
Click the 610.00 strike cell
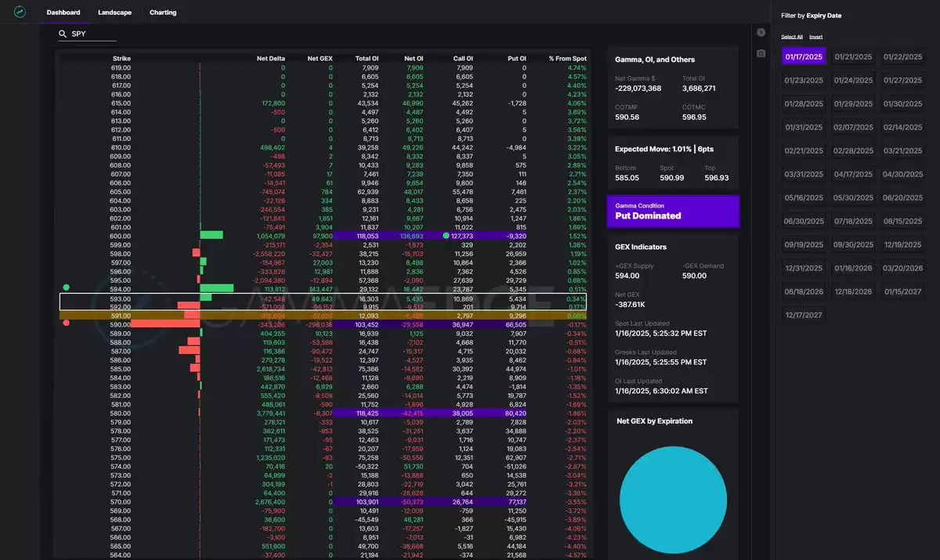pyautogui.click(x=121, y=147)
